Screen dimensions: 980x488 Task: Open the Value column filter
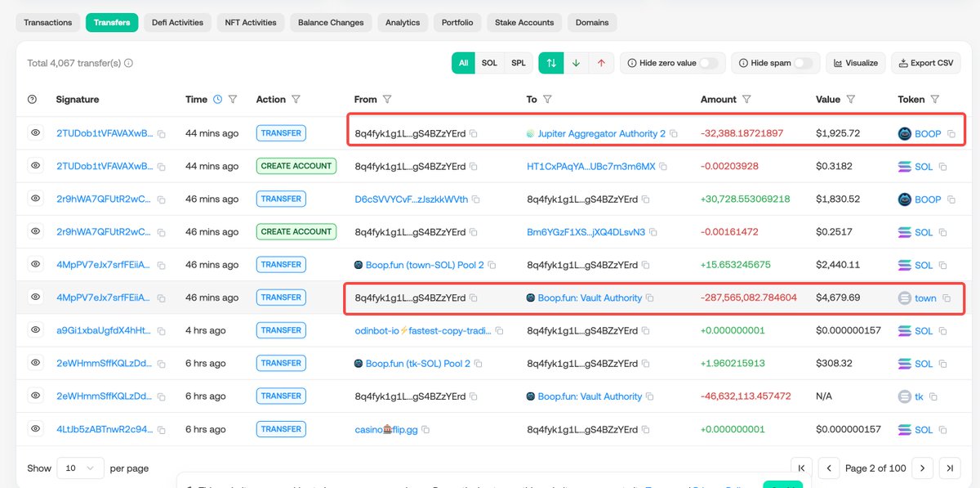pyautogui.click(x=851, y=100)
